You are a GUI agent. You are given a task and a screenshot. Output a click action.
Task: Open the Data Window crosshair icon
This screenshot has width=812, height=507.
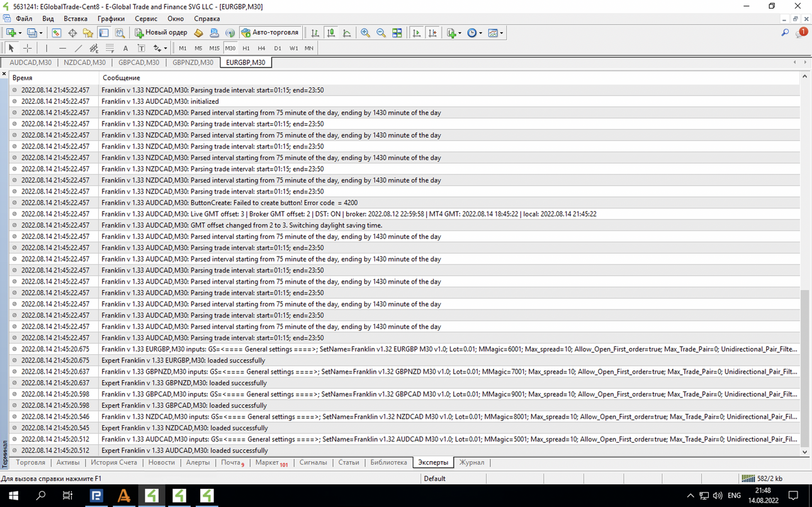pos(72,33)
